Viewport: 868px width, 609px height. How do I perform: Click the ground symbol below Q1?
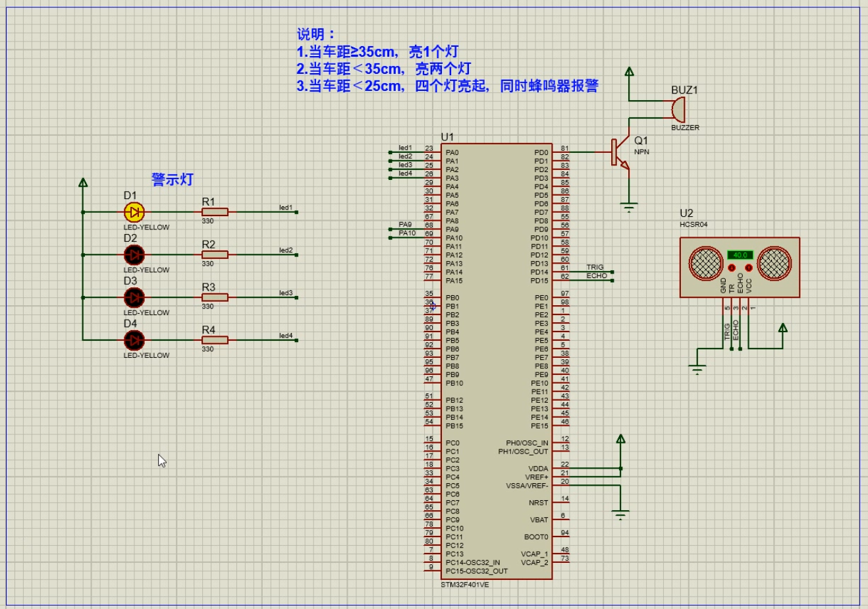pyautogui.click(x=630, y=208)
